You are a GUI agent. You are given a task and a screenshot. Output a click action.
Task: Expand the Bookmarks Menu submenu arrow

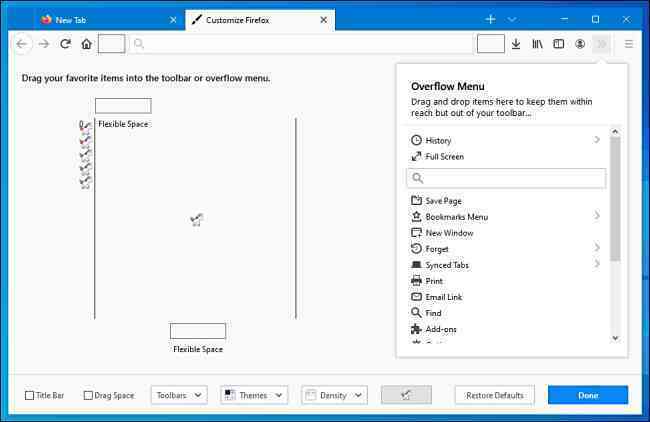[597, 216]
